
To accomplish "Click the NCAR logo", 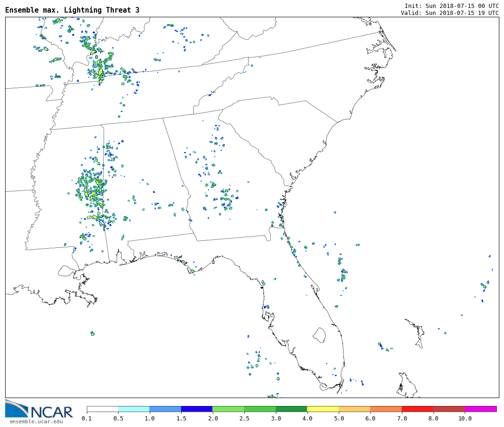I will pos(39,409).
